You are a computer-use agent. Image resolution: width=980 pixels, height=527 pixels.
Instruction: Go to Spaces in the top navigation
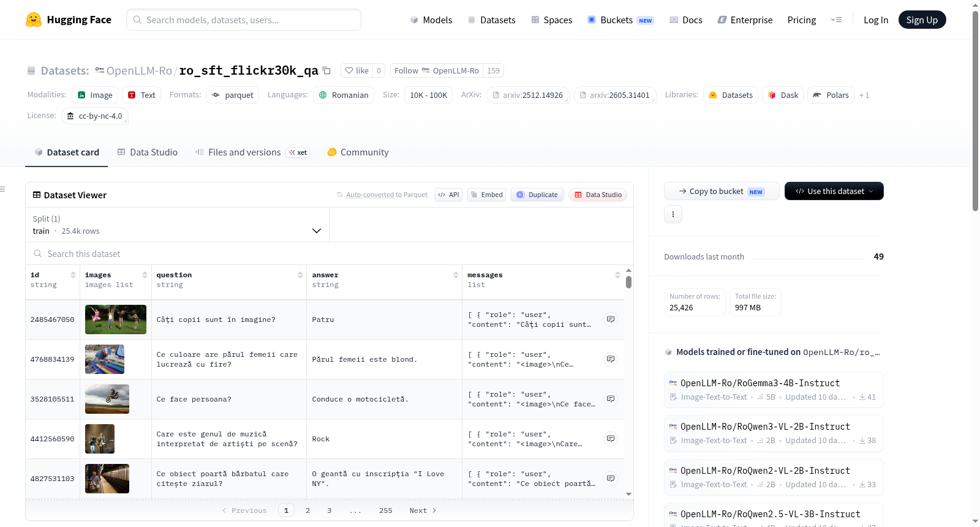pos(551,20)
